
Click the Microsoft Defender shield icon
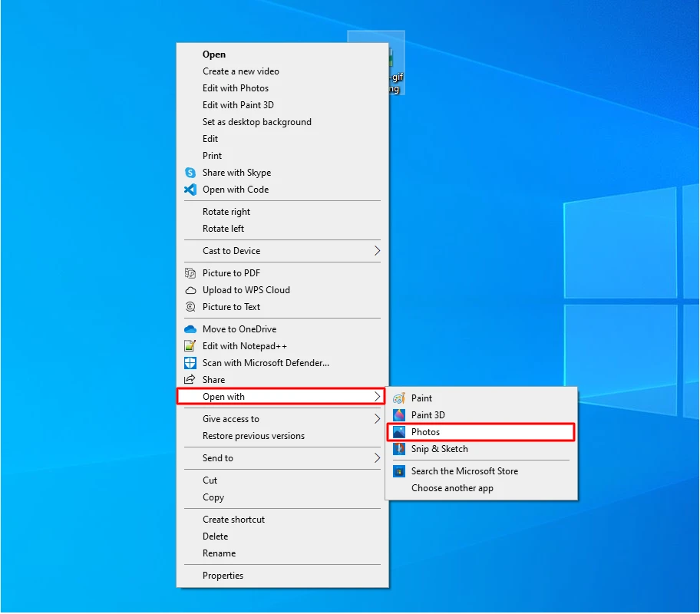pos(190,362)
